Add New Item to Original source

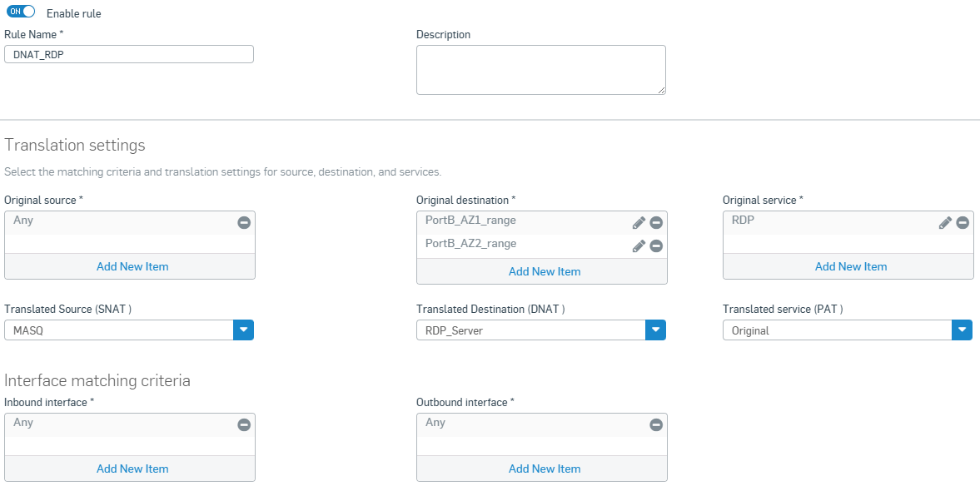[x=132, y=266]
